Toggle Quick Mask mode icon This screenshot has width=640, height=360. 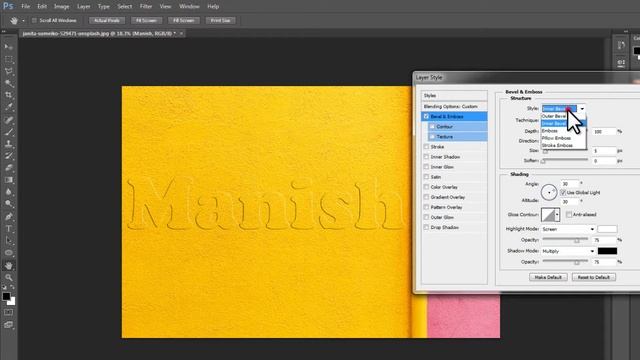[x=9, y=313]
